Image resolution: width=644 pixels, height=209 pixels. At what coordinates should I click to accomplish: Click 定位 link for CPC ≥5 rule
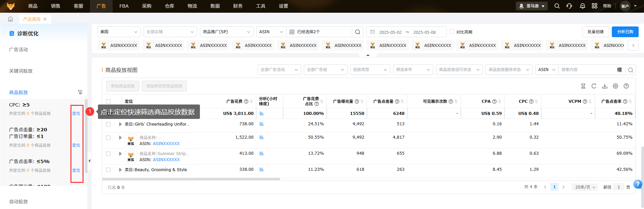(76, 114)
